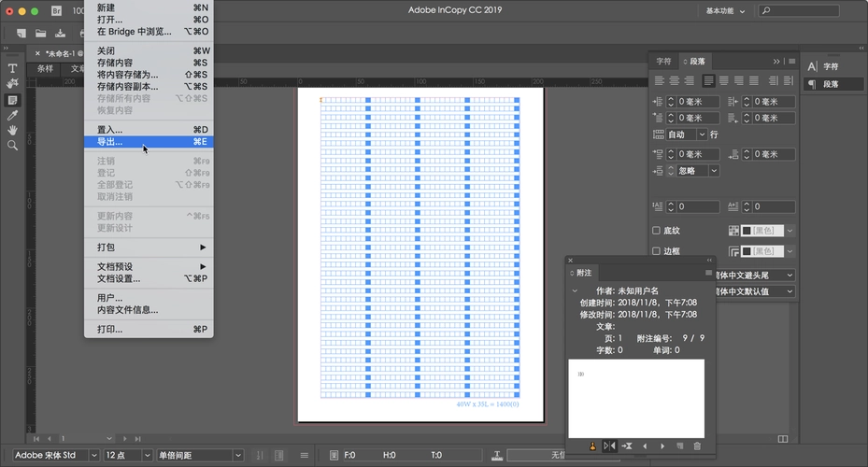This screenshot has width=868, height=467.
Task: Click the trash icon in notes panel
Action: (697, 446)
